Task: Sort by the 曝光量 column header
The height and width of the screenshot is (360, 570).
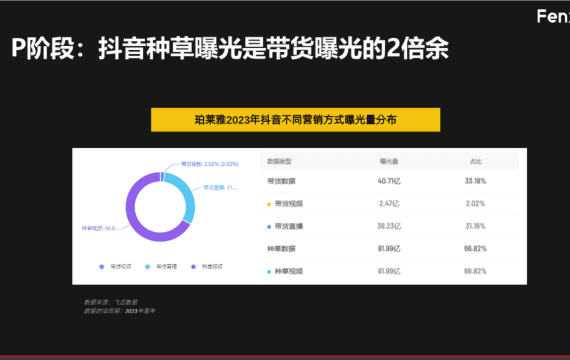Action: pos(389,161)
